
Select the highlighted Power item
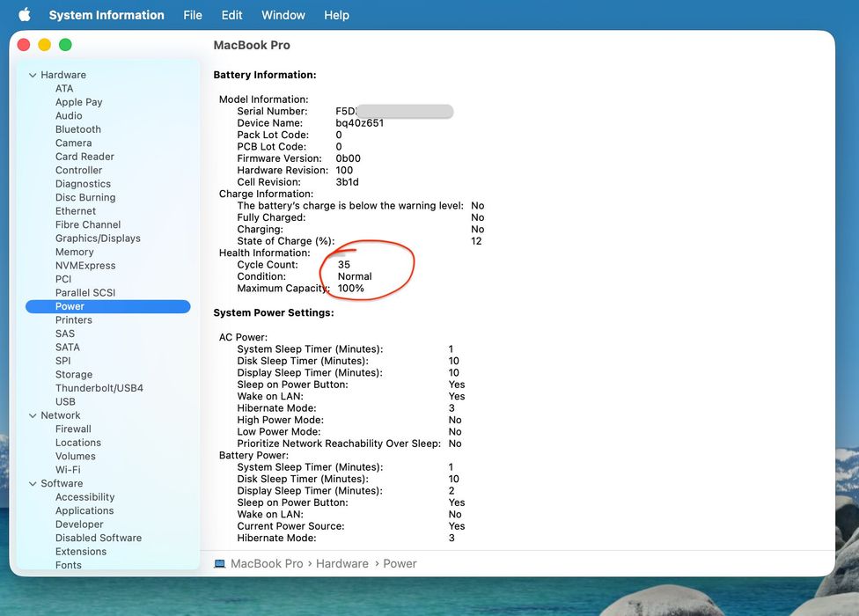108,306
